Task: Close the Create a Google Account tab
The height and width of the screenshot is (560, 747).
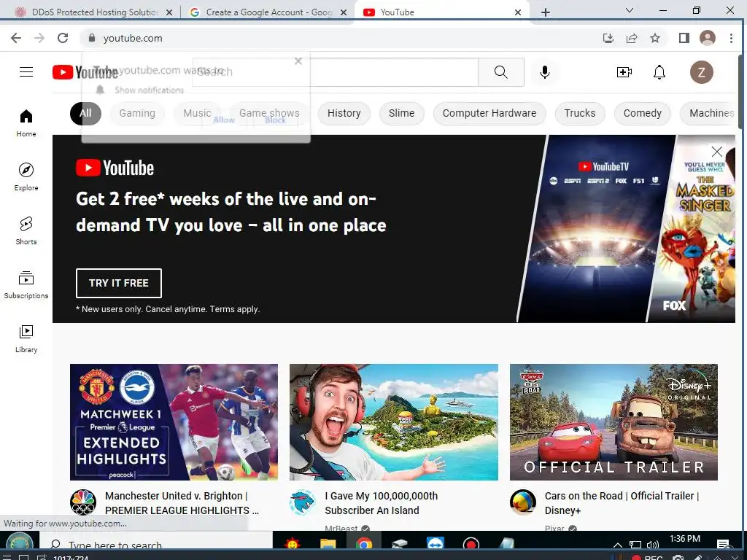Action: [x=344, y=12]
